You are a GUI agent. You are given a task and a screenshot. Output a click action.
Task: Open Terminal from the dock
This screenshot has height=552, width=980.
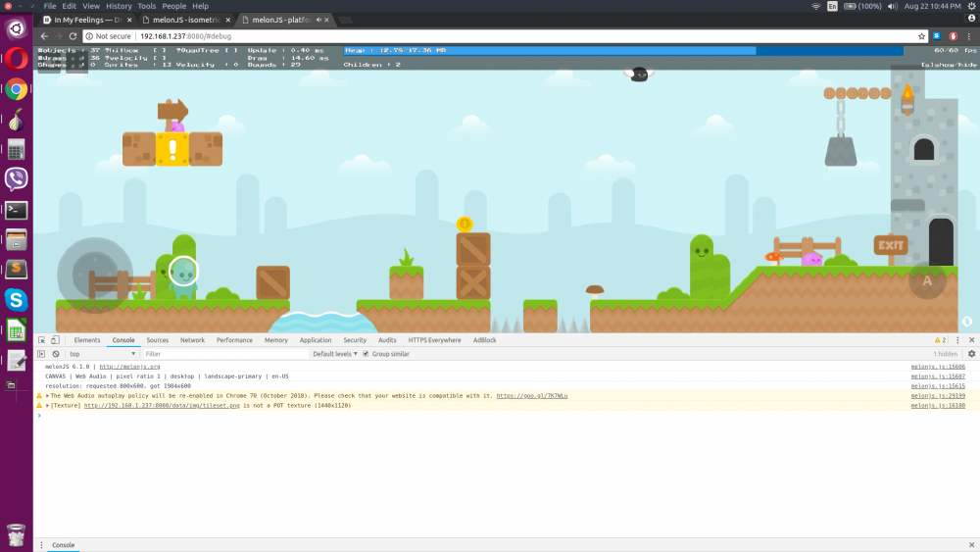[17, 210]
